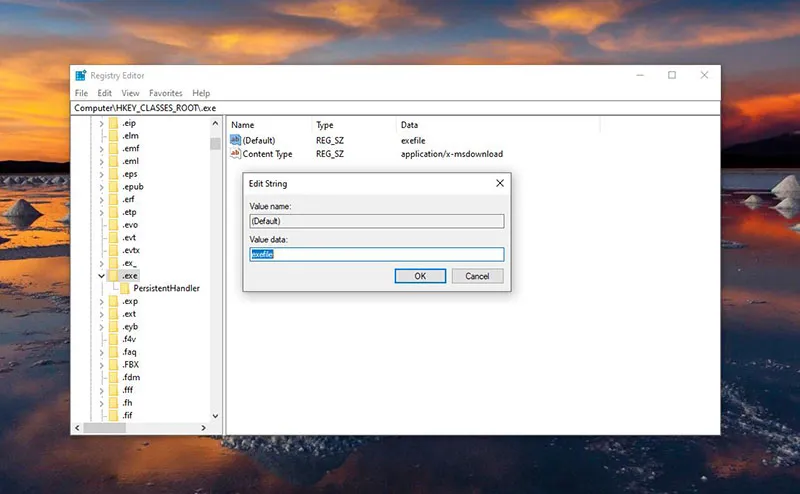Select the .epub folder icon
Screen dimensions: 800x494
point(114,186)
